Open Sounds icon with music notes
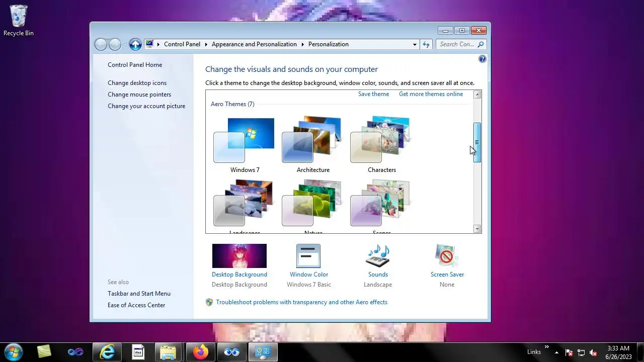644x362 pixels. click(x=378, y=256)
